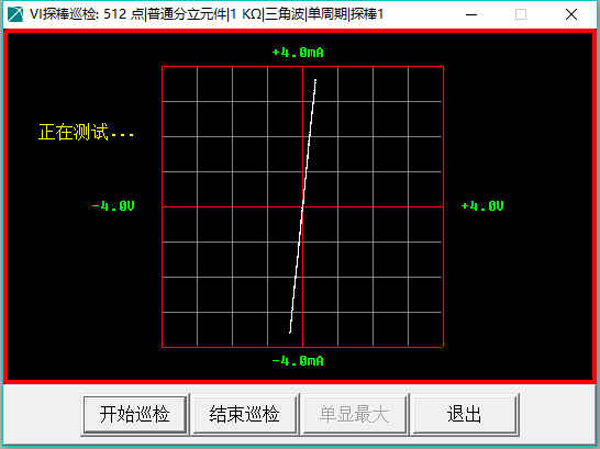This screenshot has width=600, height=449.
Task: Click the window title text VI探棒巡检
Action: tap(64, 15)
